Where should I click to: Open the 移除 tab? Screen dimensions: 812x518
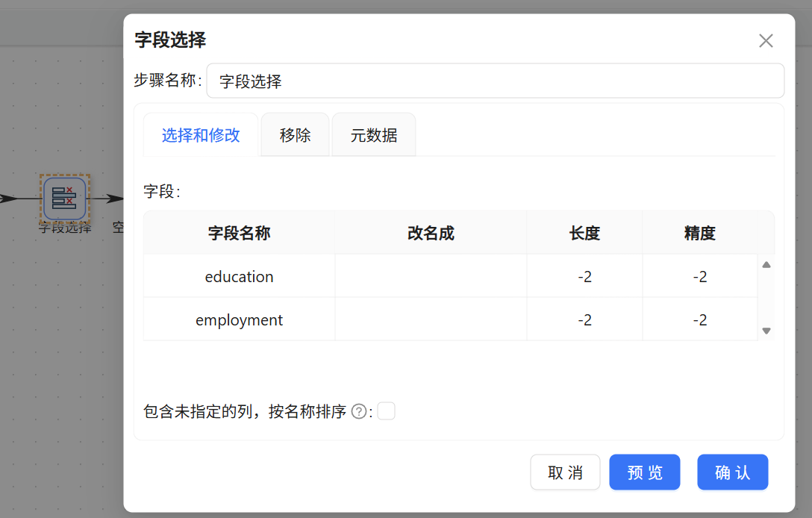(x=296, y=135)
